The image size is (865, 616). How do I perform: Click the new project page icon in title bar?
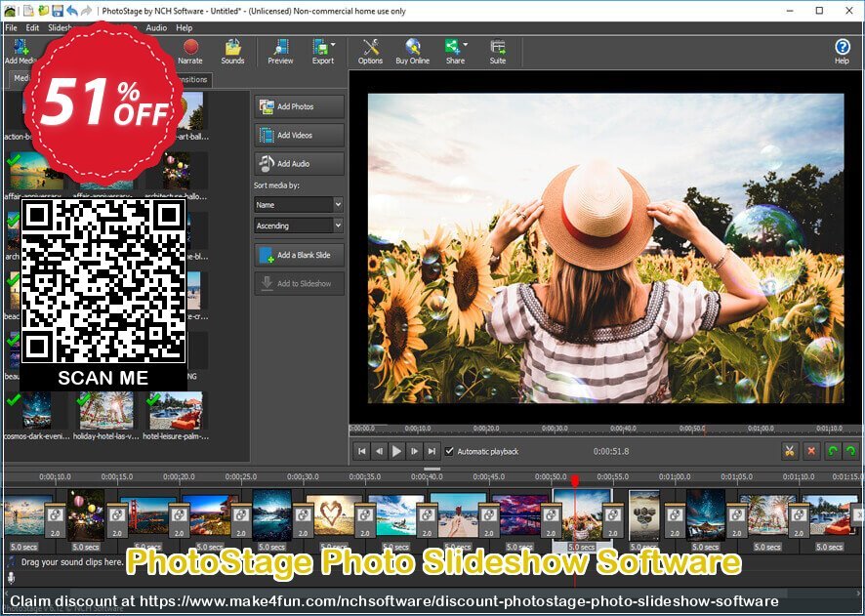28,11
